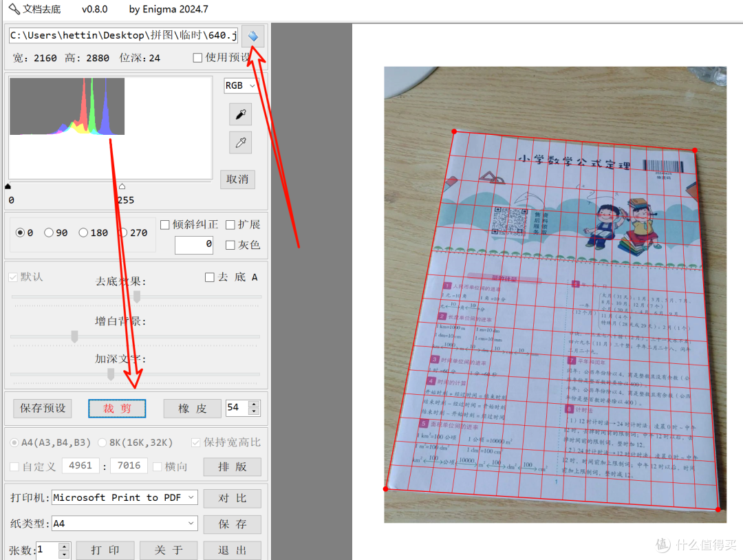
Task: Click the 对比 compare button
Action: 233,498
